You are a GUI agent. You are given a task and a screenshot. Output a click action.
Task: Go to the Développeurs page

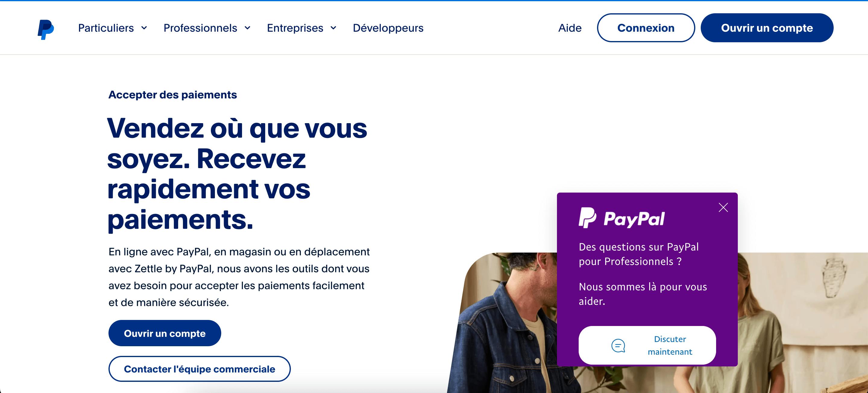(388, 28)
